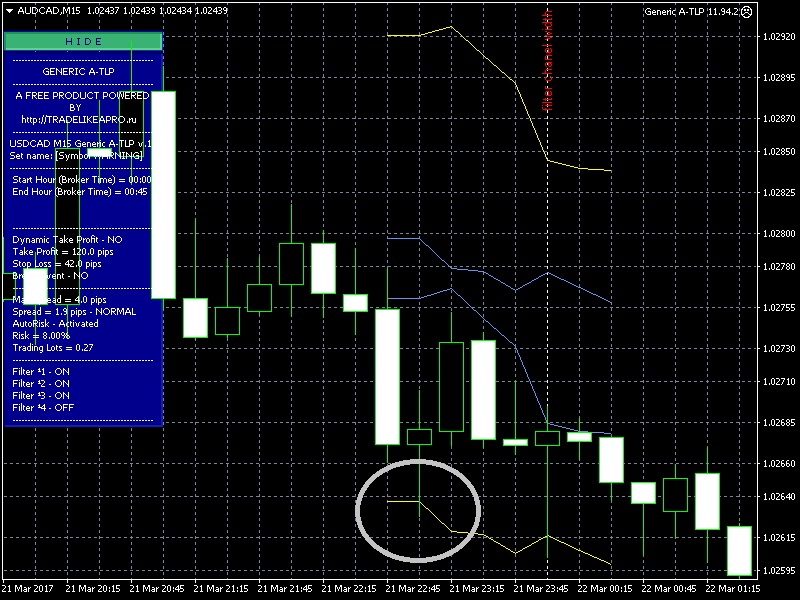Image resolution: width=800 pixels, height=600 pixels.
Task: Open the chart symbol dropdown arrow near AUDCAD,M15
Action: 9,11
